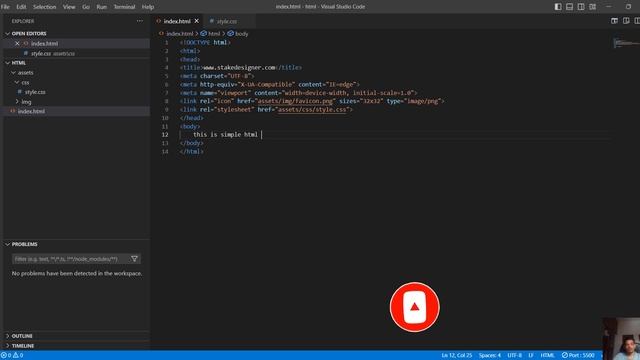This screenshot has width=640, height=360.
Task: Click Port : 5500 Live Server status
Action: coord(578,356)
